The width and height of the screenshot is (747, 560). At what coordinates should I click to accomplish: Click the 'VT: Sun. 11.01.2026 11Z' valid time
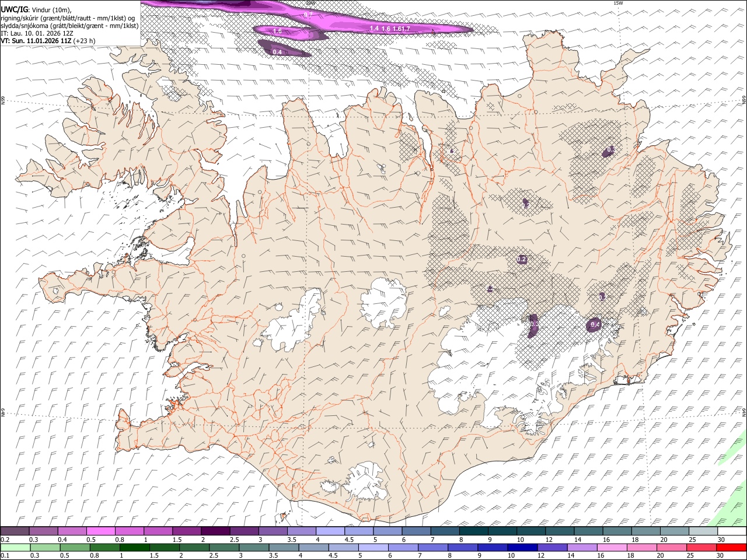(x=36, y=41)
